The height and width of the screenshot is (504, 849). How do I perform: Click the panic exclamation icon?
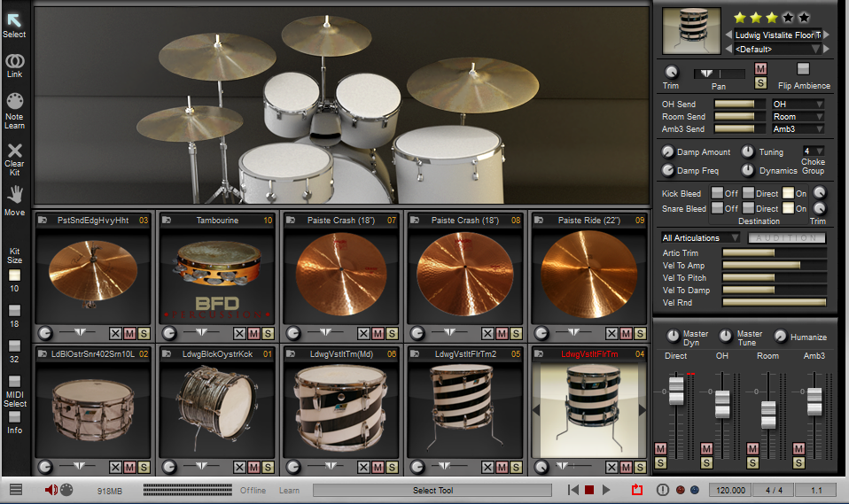pos(662,490)
